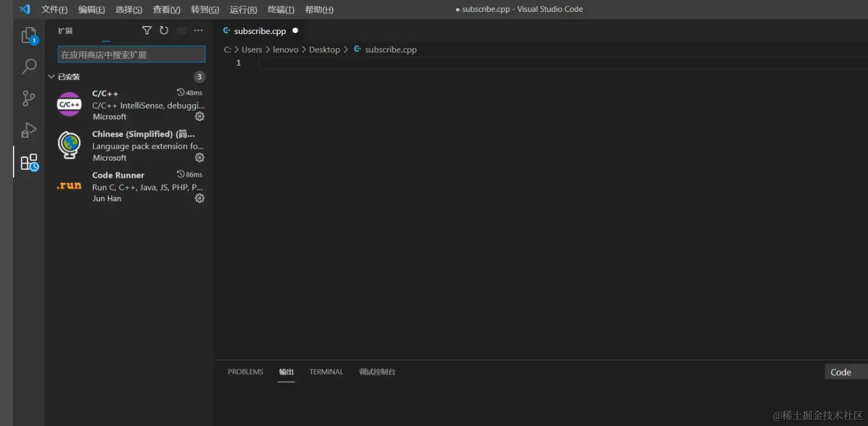The width and height of the screenshot is (868, 426).
Task: Open the Source Control view
Action: (x=29, y=98)
